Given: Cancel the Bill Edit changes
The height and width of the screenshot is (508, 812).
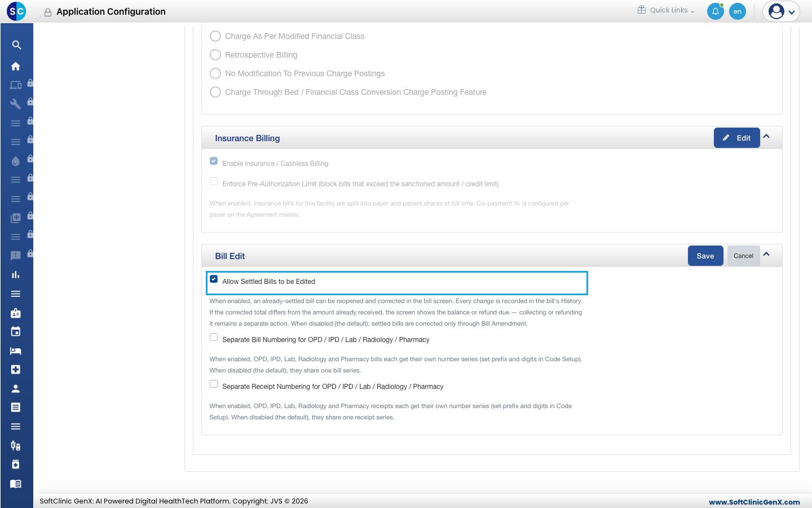Looking at the screenshot, I should point(743,256).
